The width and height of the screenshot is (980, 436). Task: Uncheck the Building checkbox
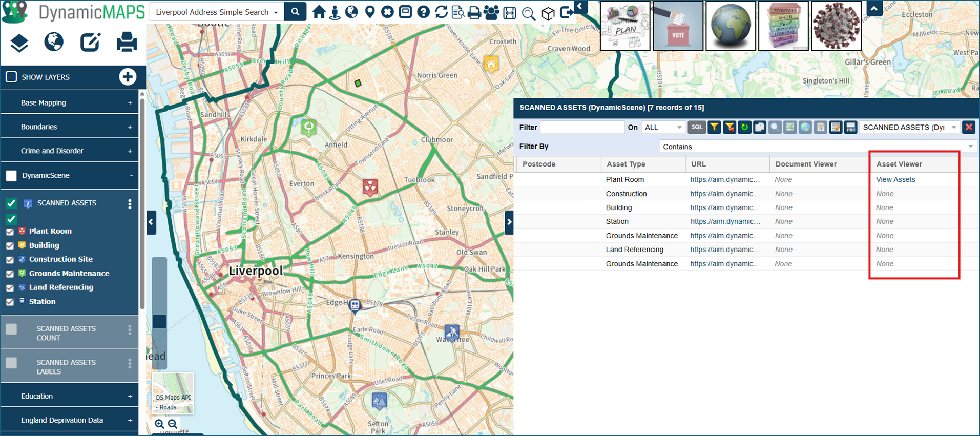[x=10, y=246]
